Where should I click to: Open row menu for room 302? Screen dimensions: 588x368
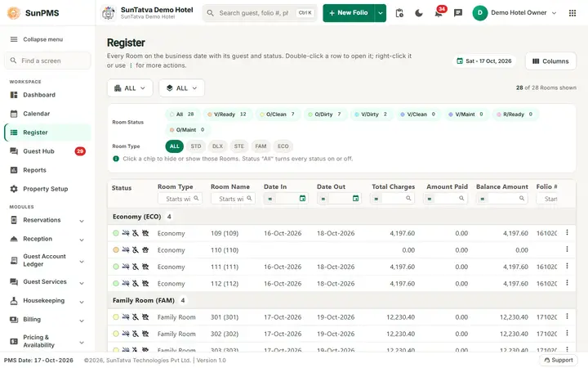pos(567,333)
